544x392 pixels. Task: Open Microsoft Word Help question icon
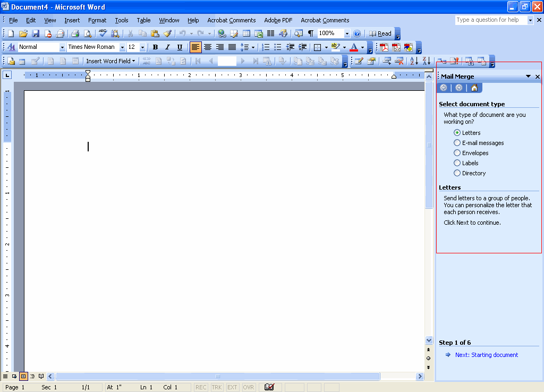pyautogui.click(x=357, y=33)
